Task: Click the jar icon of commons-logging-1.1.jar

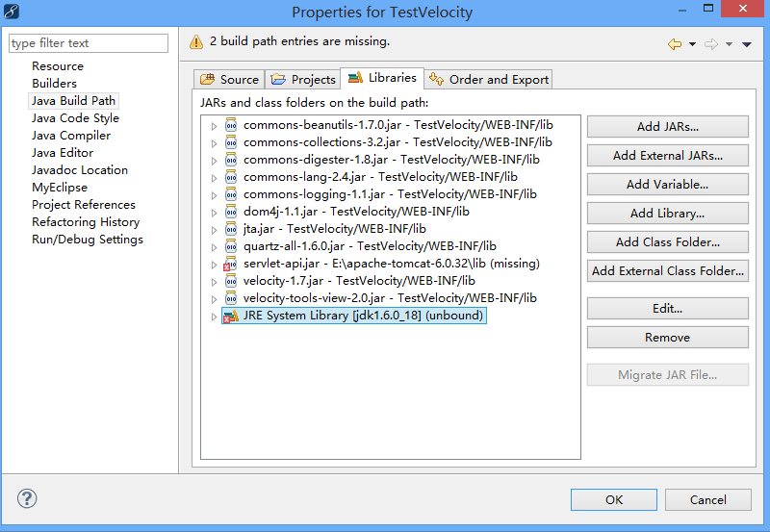Action: click(x=231, y=194)
